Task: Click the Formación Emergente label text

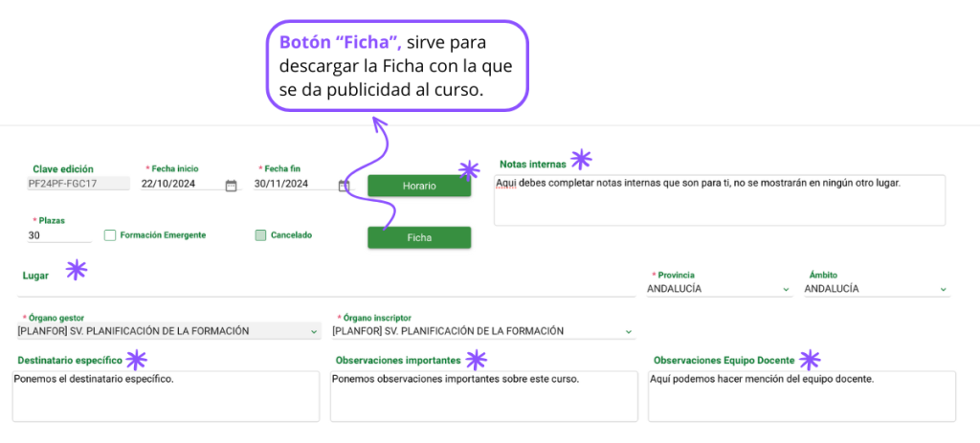Action: 163,235
